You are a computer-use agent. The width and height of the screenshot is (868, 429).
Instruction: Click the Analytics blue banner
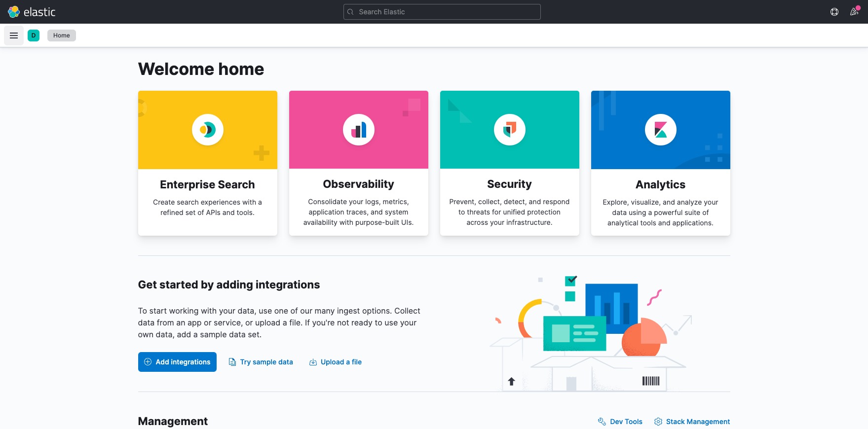[661, 130]
